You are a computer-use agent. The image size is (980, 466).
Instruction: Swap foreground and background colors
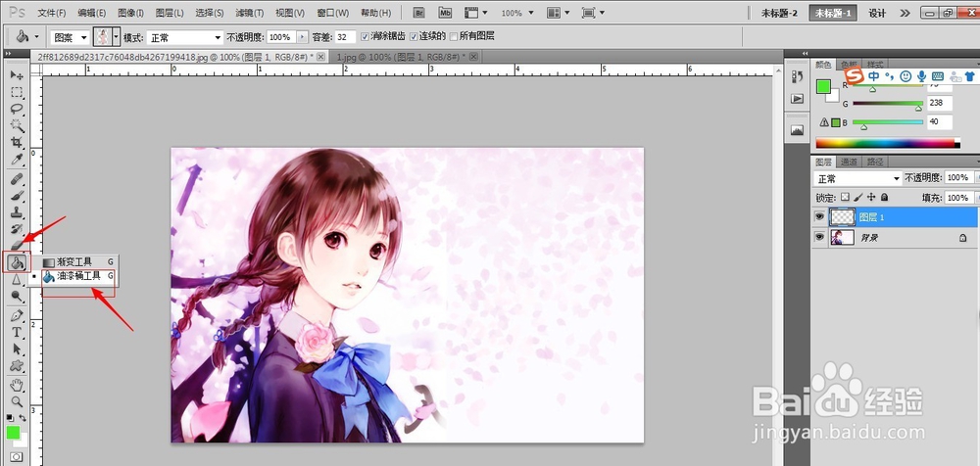24,417
